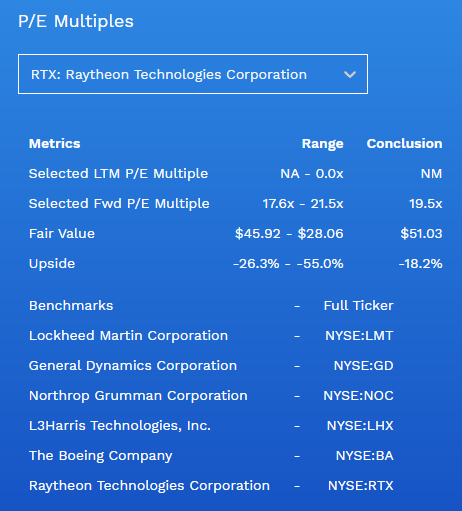Image resolution: width=462 pixels, height=511 pixels.
Task: Click the NYSE:BA ticker
Action: point(364,456)
